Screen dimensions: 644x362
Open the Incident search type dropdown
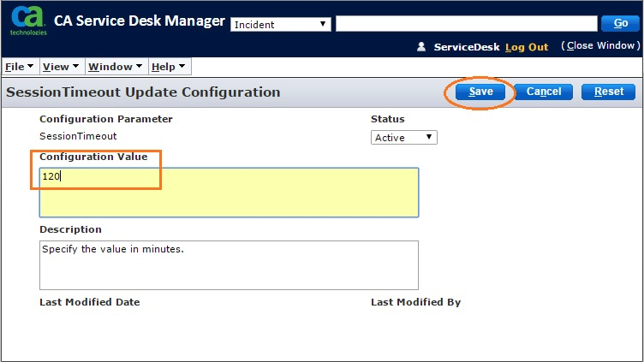[x=281, y=24]
